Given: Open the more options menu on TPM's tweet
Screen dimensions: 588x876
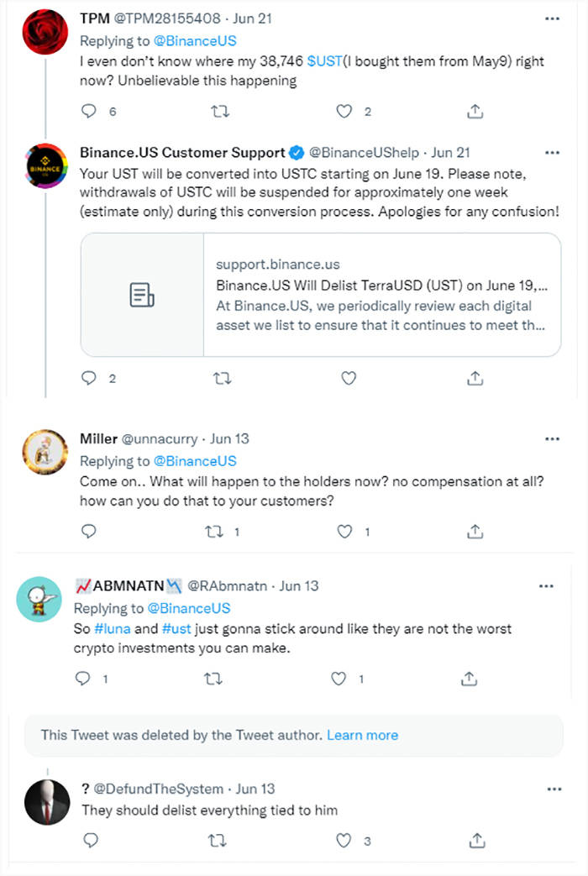Looking at the screenshot, I should point(553,18).
